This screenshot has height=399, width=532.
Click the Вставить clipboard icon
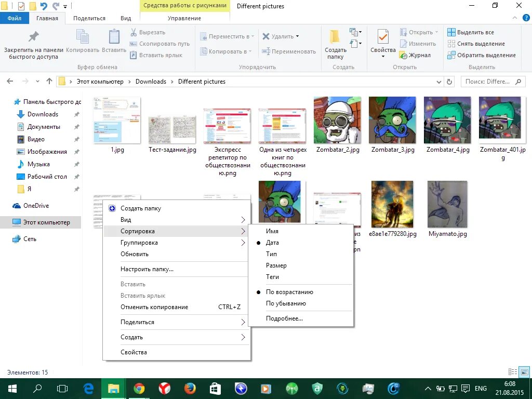tap(114, 41)
